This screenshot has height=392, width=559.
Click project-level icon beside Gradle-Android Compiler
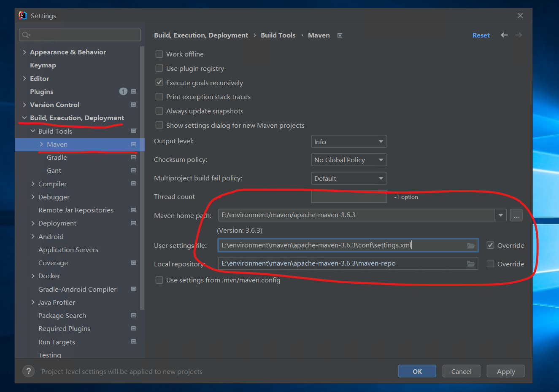pyautogui.click(x=133, y=289)
